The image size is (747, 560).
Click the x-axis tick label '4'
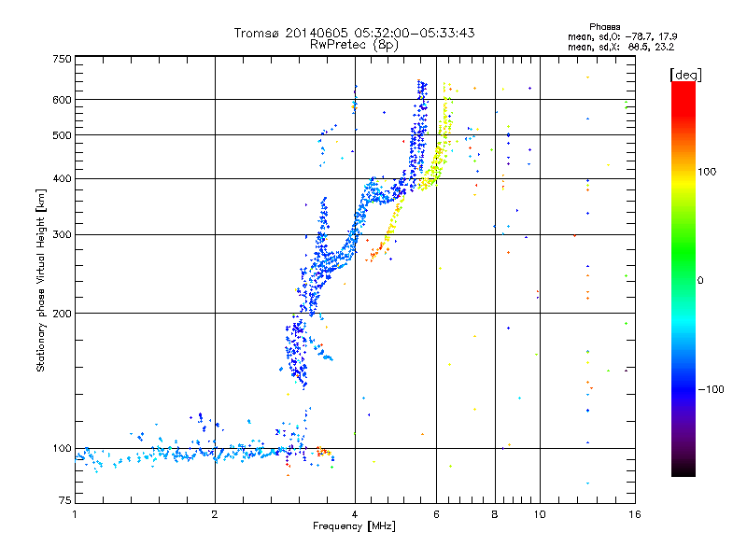click(355, 514)
